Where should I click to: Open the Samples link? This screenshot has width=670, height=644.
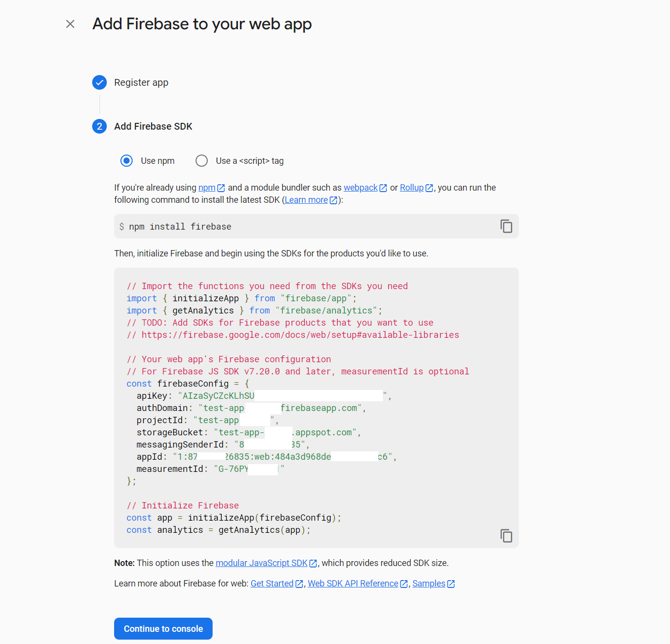pos(429,584)
